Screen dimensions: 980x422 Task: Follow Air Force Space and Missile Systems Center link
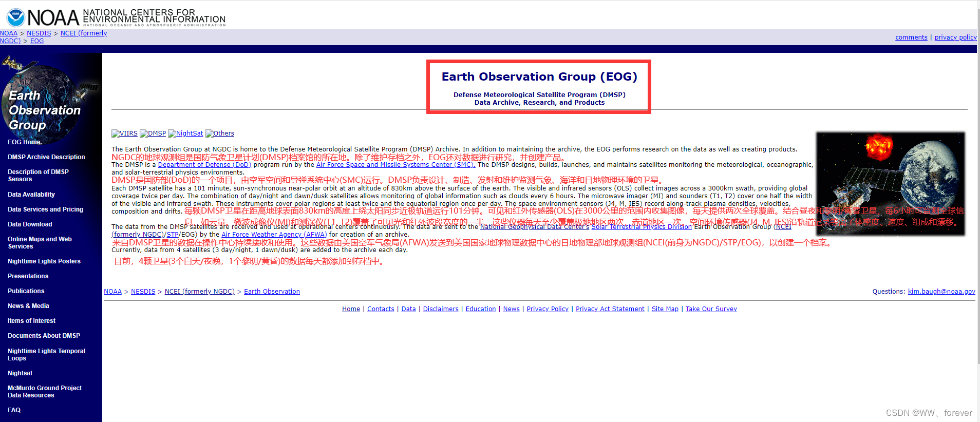(x=395, y=165)
